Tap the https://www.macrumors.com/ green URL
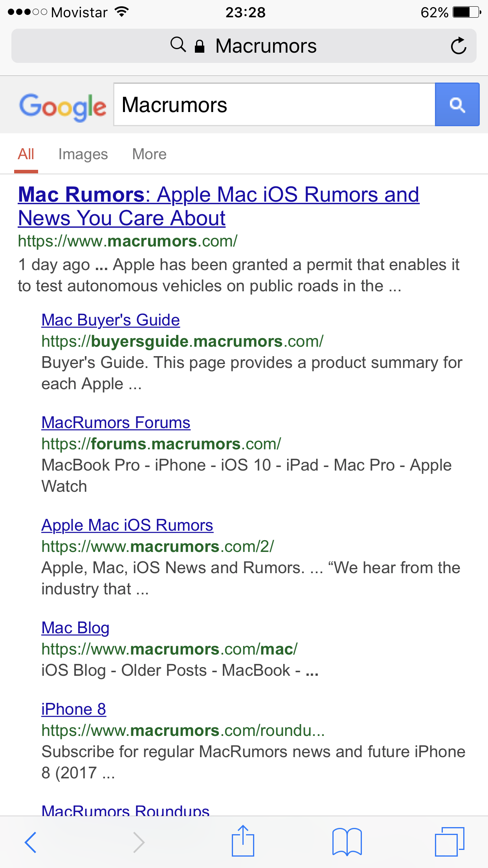The height and width of the screenshot is (868, 488). (128, 241)
